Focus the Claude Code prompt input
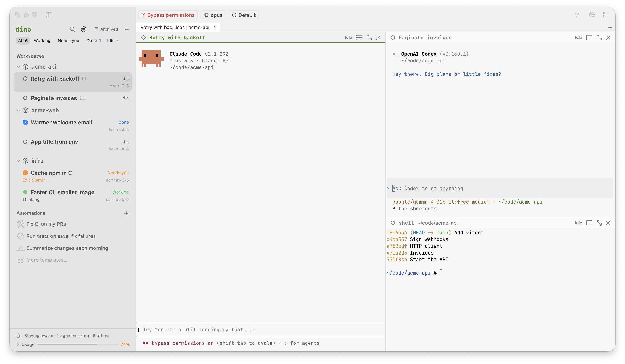Viewport: 625px width, 364px height. click(261, 330)
